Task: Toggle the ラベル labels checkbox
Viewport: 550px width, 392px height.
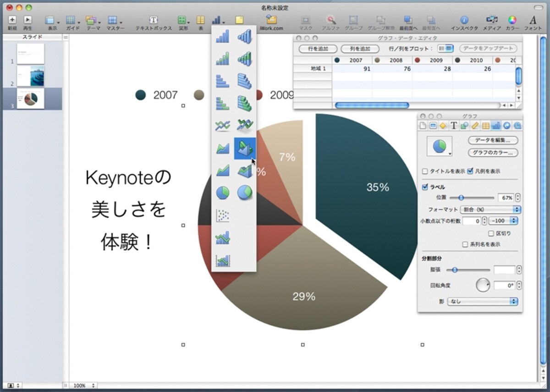Action: [x=425, y=187]
